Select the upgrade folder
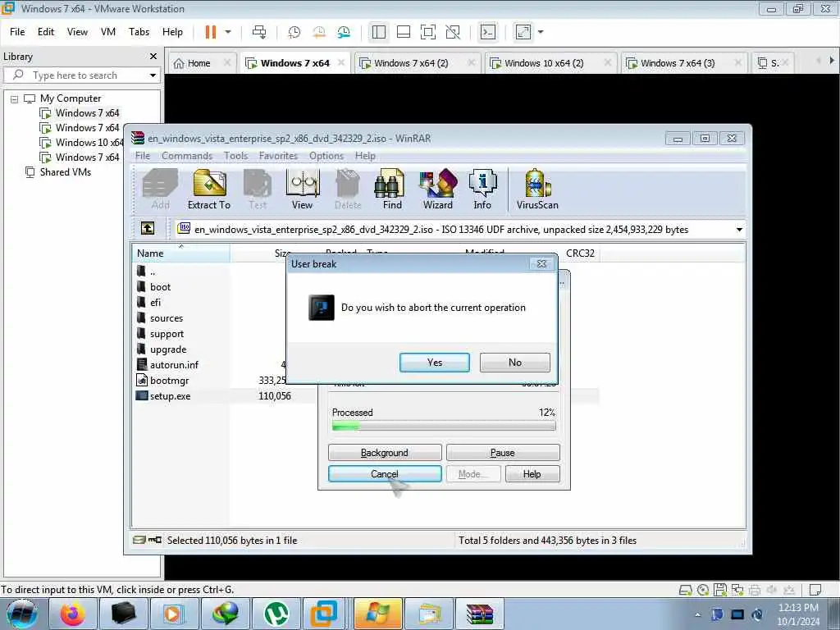Image resolution: width=840 pixels, height=630 pixels. [x=167, y=349]
